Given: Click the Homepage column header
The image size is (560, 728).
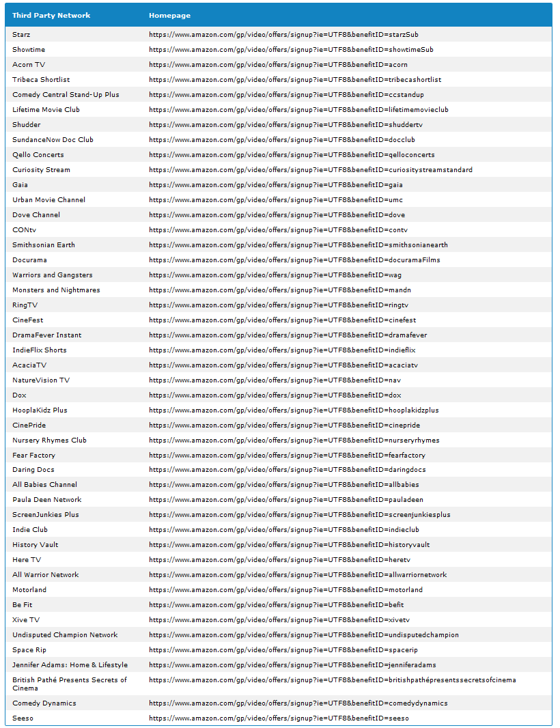Looking at the screenshot, I should coord(169,15).
